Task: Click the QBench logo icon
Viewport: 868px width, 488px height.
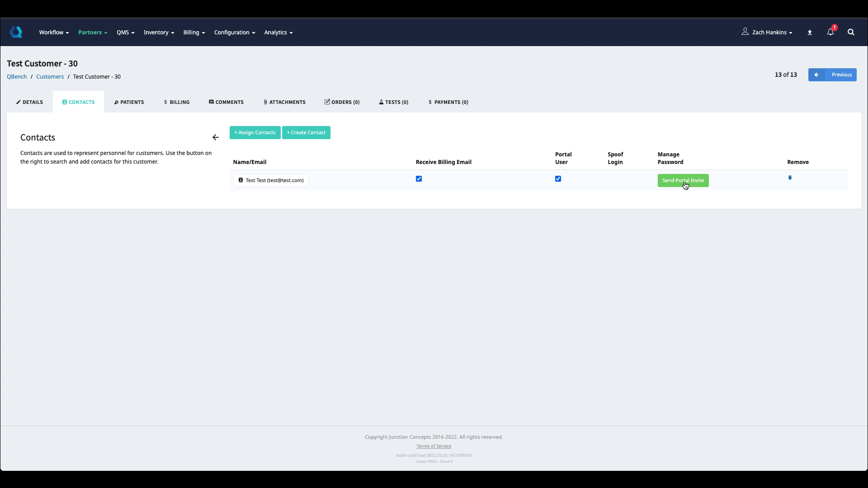Action: pos(16,32)
